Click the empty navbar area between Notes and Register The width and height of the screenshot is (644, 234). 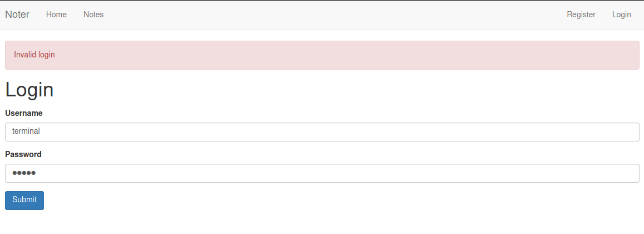click(334, 14)
